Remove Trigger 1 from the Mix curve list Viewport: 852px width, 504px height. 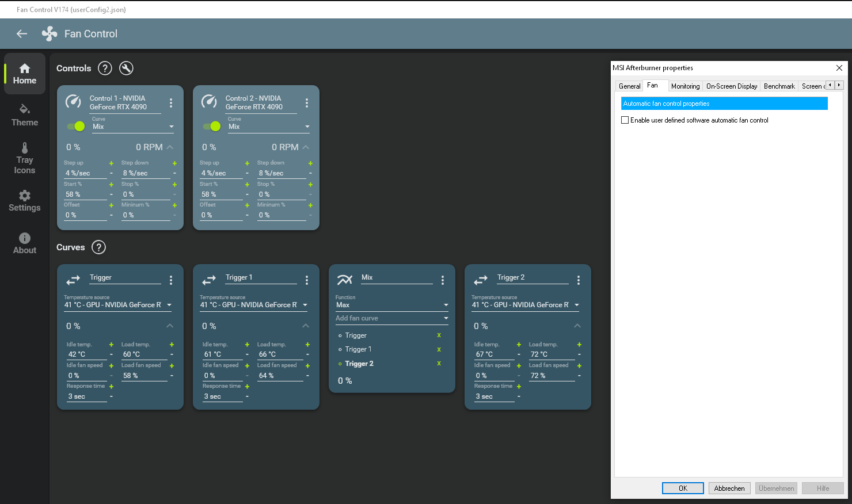click(x=439, y=349)
